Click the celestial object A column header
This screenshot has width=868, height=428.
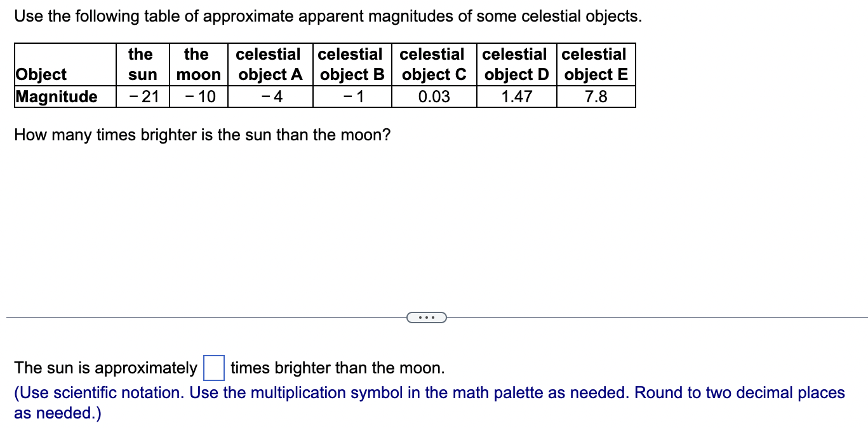tap(269, 64)
